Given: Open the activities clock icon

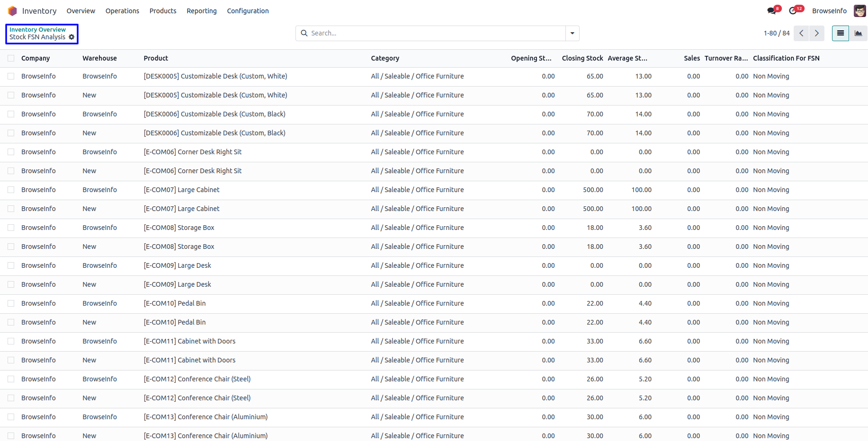Looking at the screenshot, I should click(793, 11).
